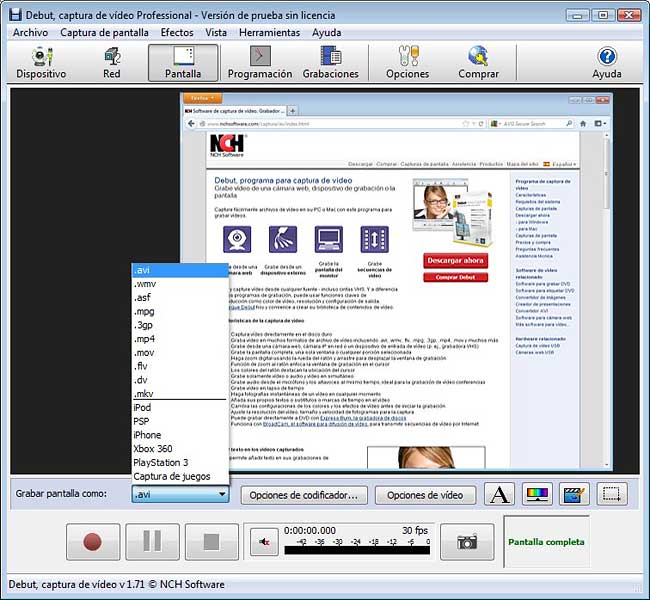This screenshot has height=600, width=650.
Task: Open the color adjustments icon
Action: pos(537,494)
